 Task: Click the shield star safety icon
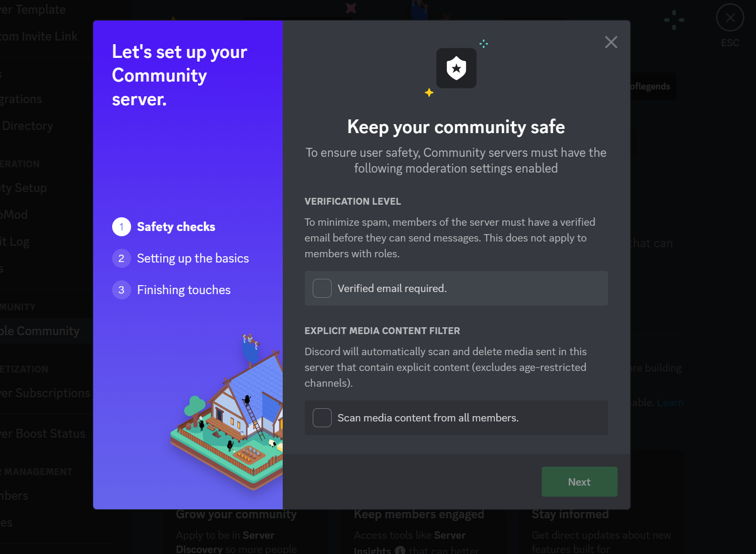coord(456,68)
